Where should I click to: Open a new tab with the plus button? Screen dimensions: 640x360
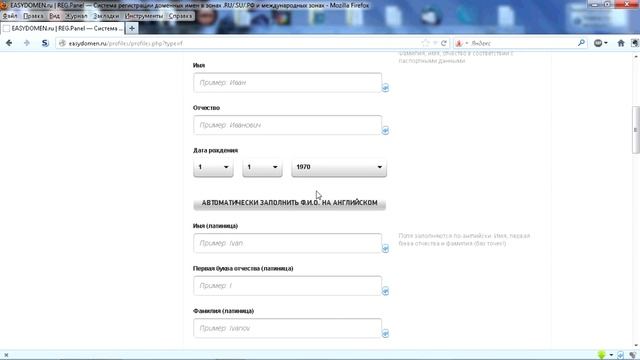[132, 28]
